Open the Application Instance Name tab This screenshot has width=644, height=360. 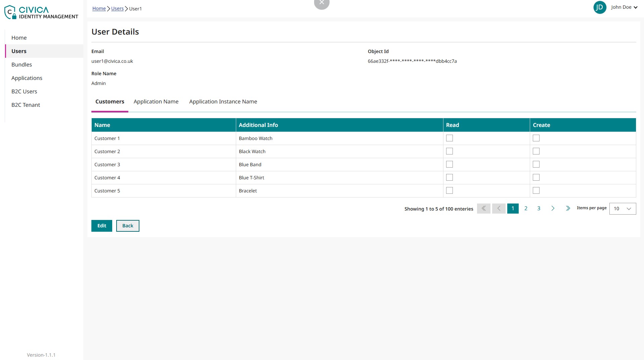(x=223, y=101)
